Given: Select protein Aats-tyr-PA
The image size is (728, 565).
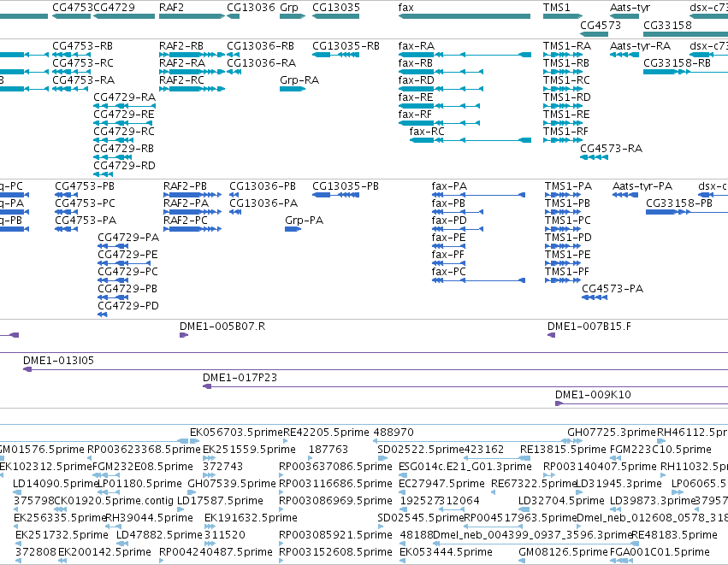Looking at the screenshot, I should [642, 186].
